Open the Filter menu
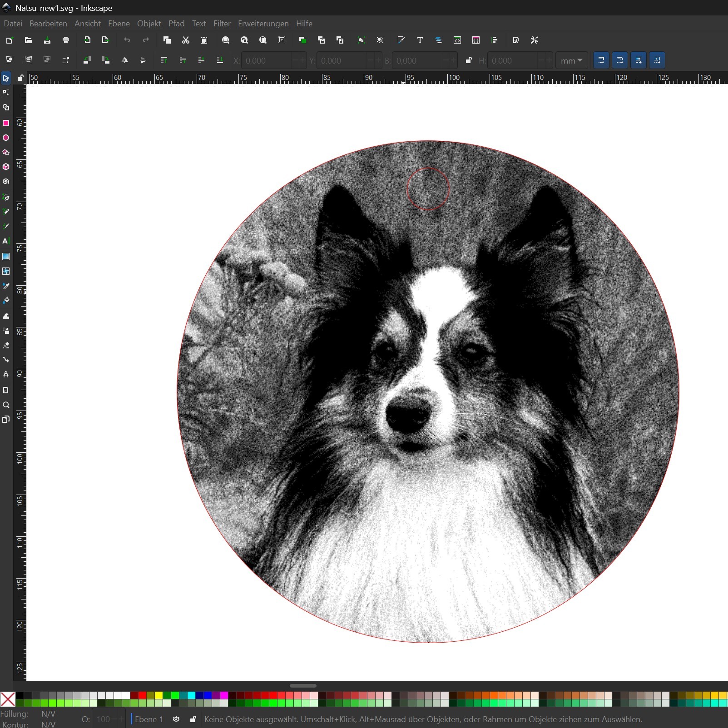The image size is (728, 728). pyautogui.click(x=222, y=24)
